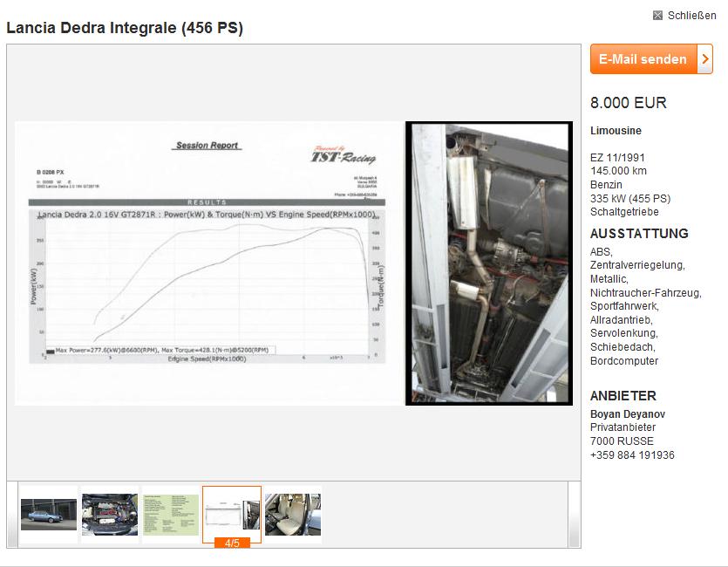This screenshot has width=728, height=567.
Task: Click the Schiebedach feature text
Action: click(623, 347)
